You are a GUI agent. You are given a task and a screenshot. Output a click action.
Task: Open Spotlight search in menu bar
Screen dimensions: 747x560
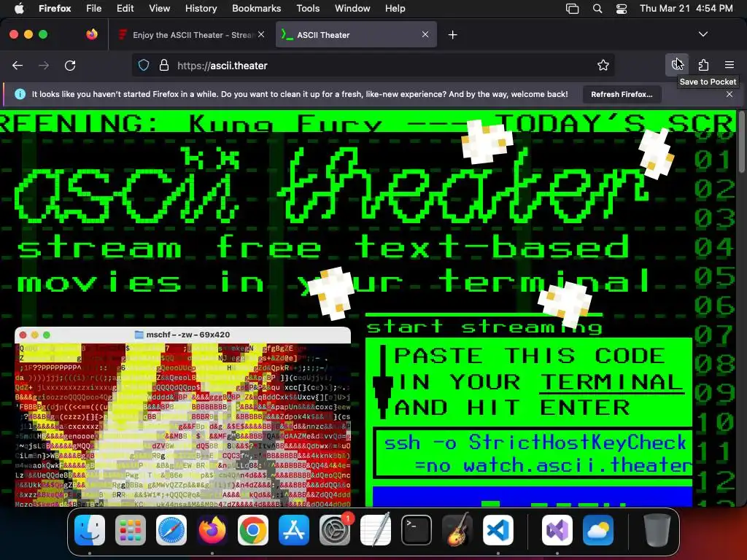click(597, 8)
